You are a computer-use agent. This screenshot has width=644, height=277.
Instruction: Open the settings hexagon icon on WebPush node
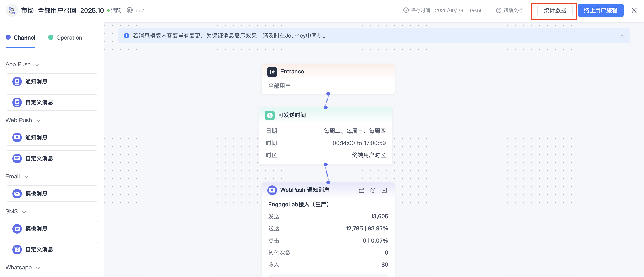pos(373,190)
